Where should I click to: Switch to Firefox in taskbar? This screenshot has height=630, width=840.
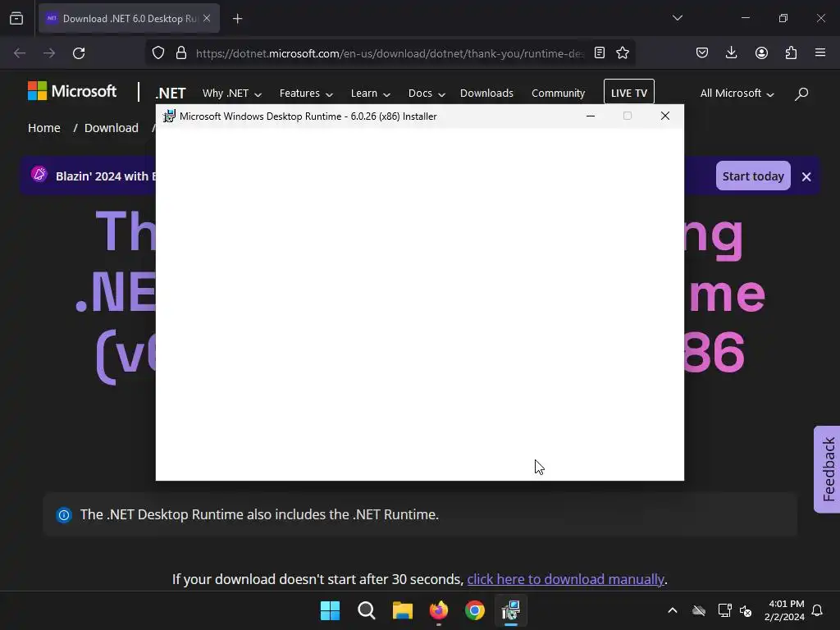click(439, 610)
